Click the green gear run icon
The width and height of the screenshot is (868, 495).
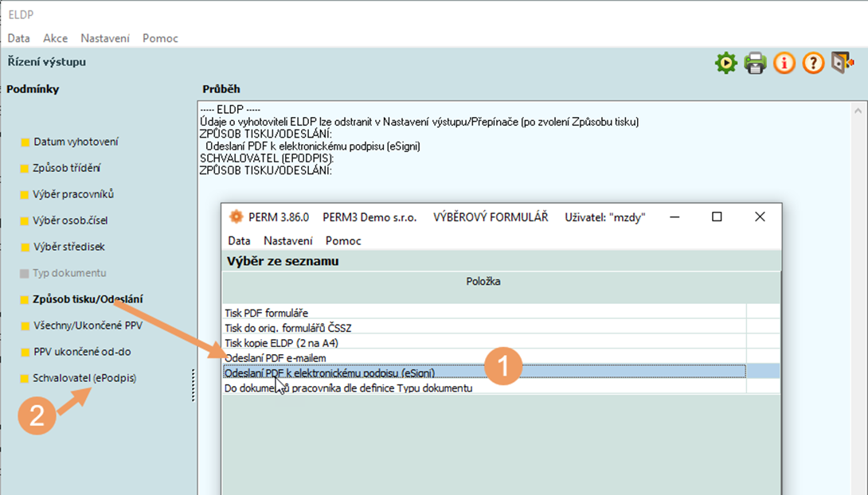click(725, 63)
